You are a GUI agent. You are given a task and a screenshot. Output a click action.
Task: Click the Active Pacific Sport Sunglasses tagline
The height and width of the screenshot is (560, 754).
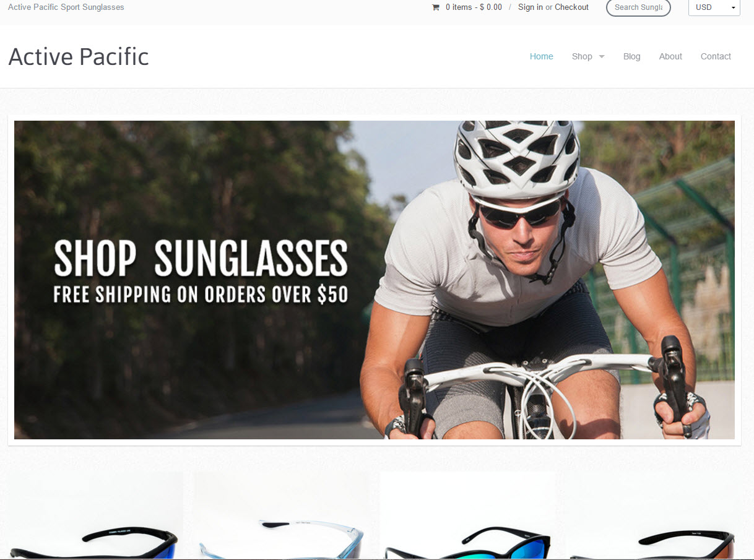[x=66, y=7]
